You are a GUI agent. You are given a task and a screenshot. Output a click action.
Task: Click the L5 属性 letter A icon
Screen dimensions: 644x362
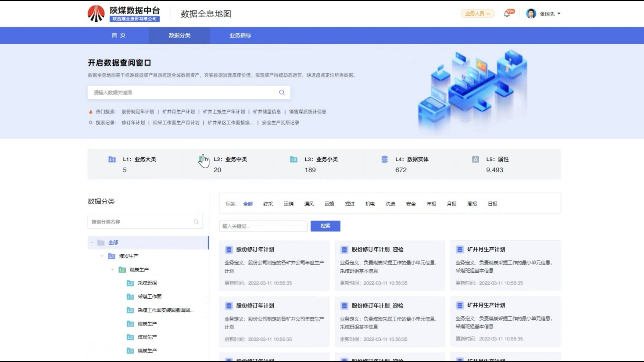(475, 159)
